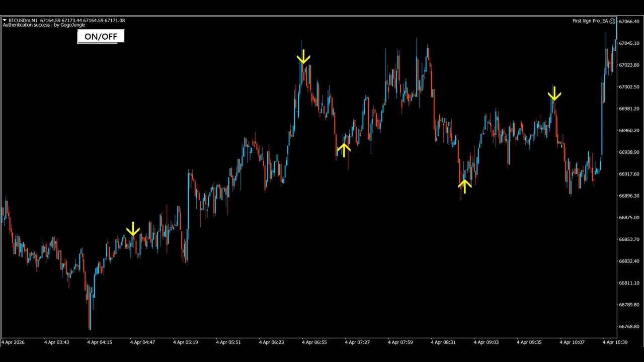Click the 66768.80 price axis label
The image size is (644, 362).
pyautogui.click(x=629, y=327)
